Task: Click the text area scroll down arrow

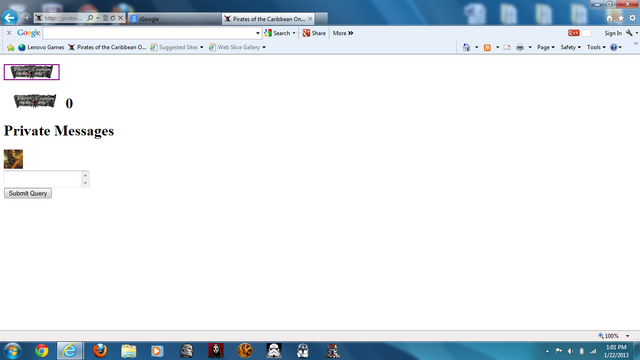Action: [85, 183]
